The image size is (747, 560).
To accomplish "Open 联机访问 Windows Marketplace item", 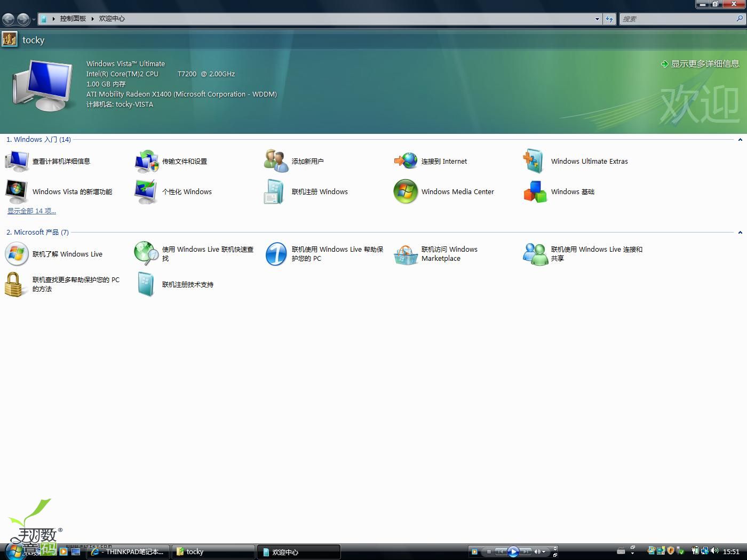I will point(436,254).
